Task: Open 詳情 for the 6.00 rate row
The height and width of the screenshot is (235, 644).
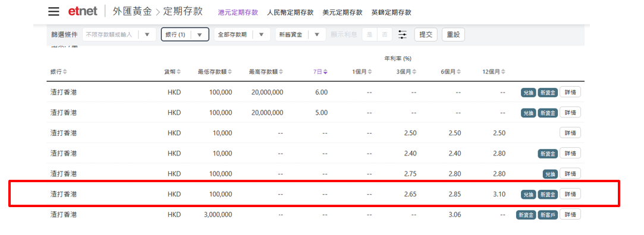Action: tap(570, 92)
